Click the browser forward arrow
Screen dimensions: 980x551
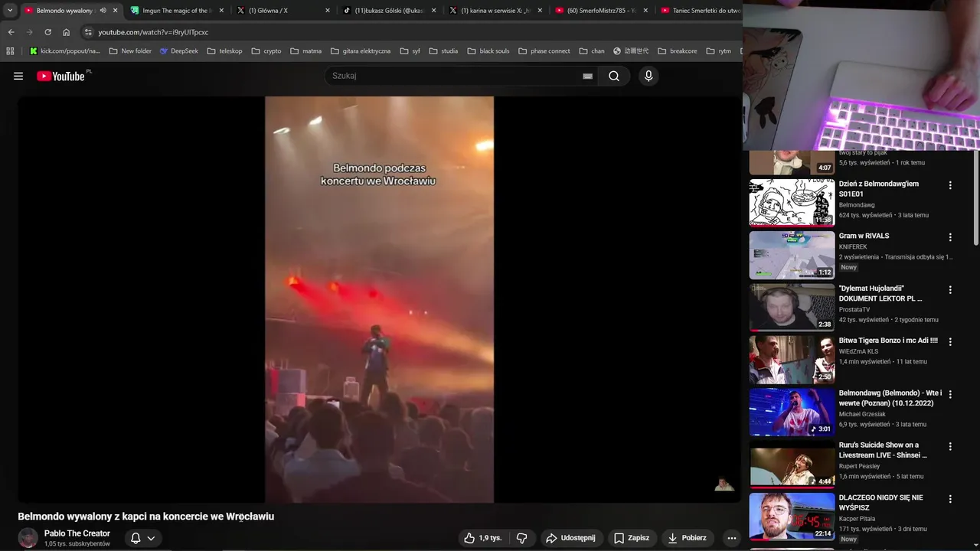click(x=29, y=32)
